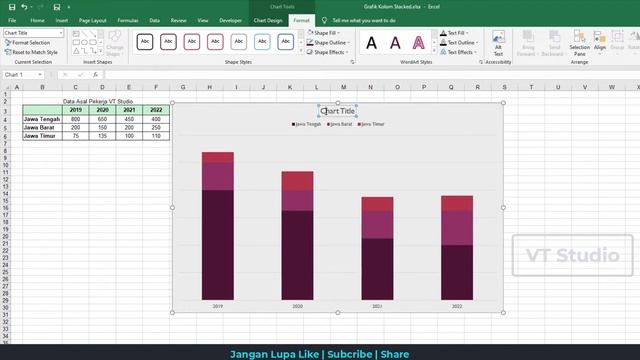Open the Review tab
The height and width of the screenshot is (360, 640).
point(178,20)
